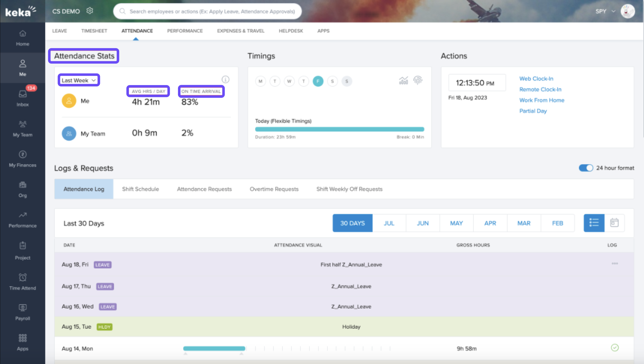Open the Inbox icon in sidebar
Screen dimensions: 644x364
(22, 94)
